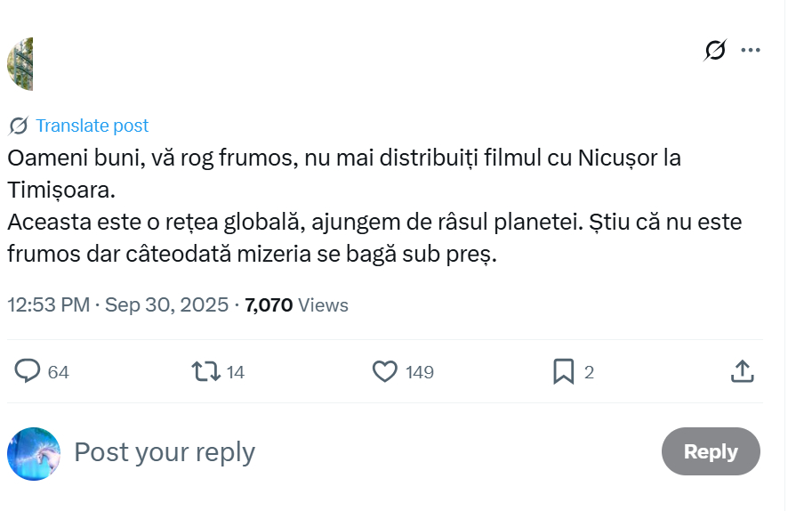
Task: Click the 7,070 Views count
Action: 296,305
